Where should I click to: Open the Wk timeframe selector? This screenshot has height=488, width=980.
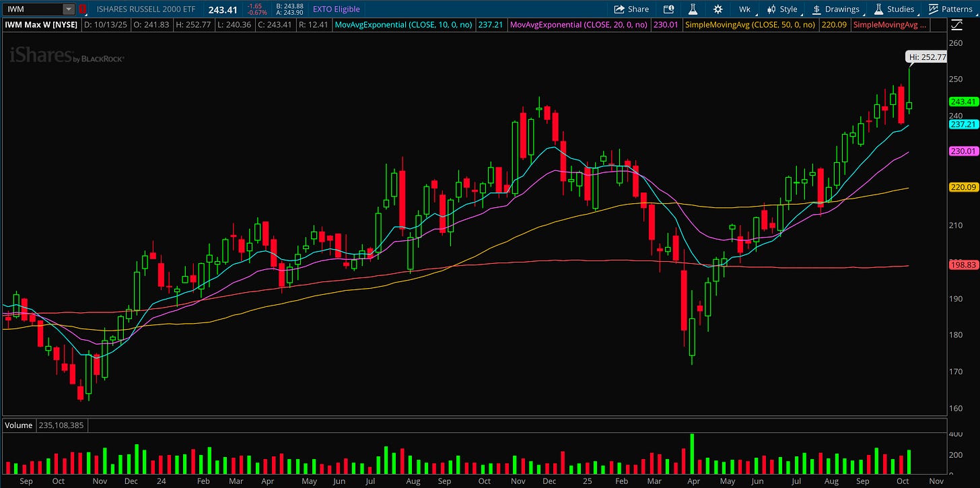744,9
